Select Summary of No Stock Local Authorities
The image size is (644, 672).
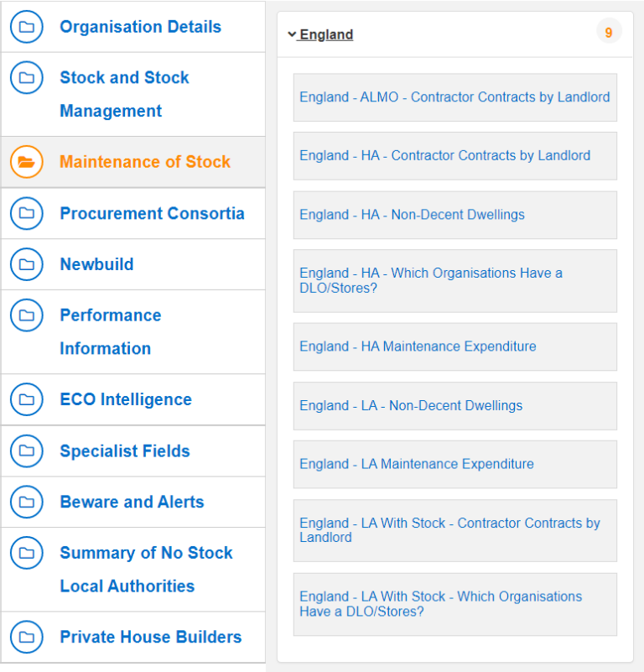click(x=146, y=570)
